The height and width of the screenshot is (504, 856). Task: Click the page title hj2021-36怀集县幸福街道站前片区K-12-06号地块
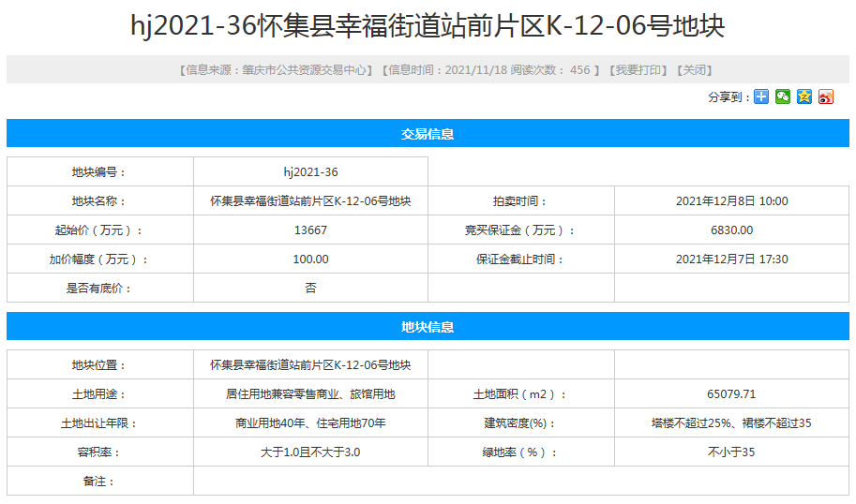pyautogui.click(x=428, y=25)
